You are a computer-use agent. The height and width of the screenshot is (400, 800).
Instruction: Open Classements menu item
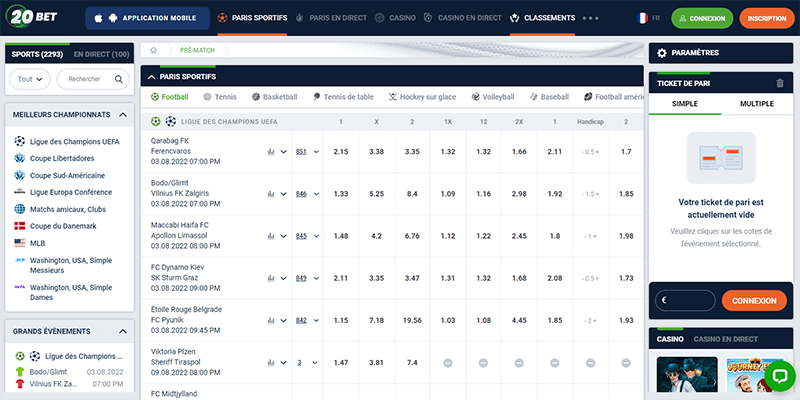543,18
